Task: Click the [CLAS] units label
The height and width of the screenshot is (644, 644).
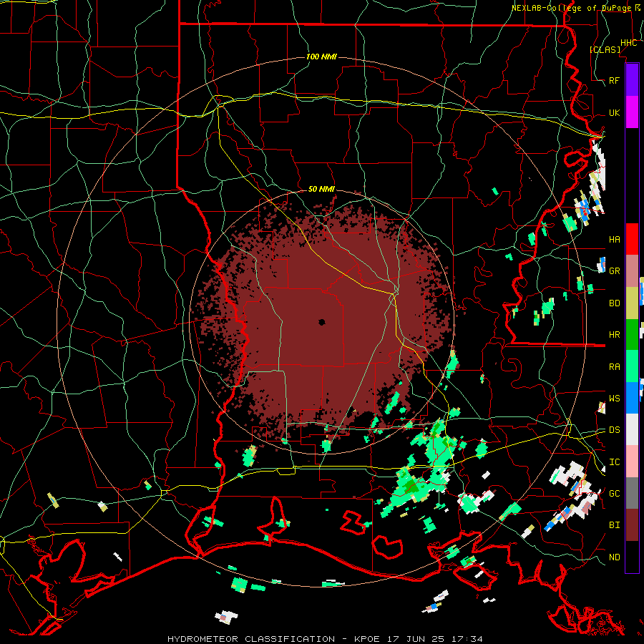Action: [x=605, y=49]
